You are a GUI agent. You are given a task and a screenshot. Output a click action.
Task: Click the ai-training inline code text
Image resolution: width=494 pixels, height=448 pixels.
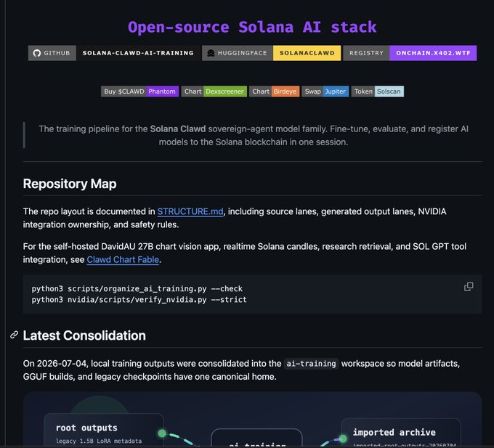click(311, 364)
